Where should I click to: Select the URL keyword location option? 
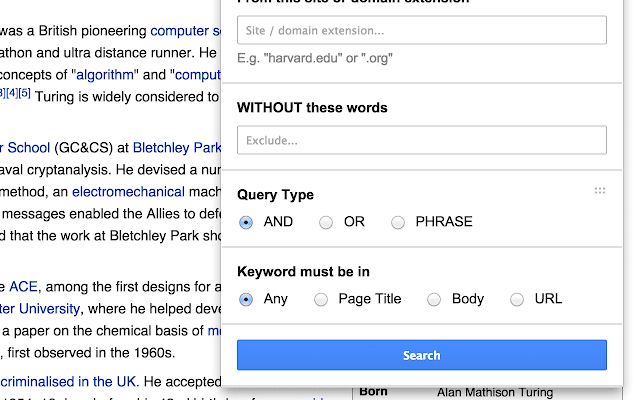pos(517,299)
